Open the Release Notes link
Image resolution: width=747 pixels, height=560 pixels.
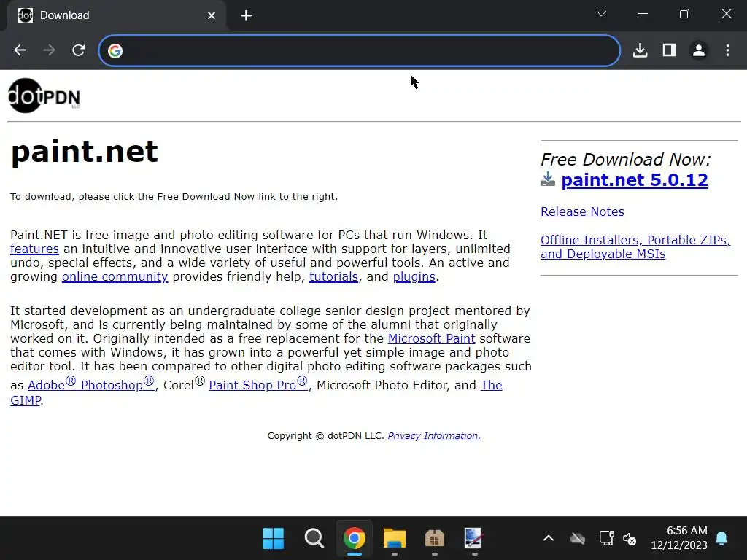coord(582,211)
